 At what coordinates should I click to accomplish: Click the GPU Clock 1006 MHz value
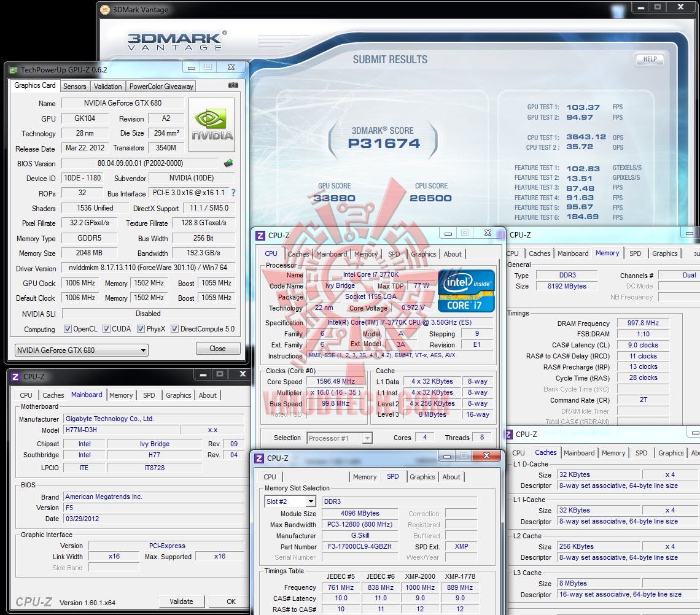[80, 283]
